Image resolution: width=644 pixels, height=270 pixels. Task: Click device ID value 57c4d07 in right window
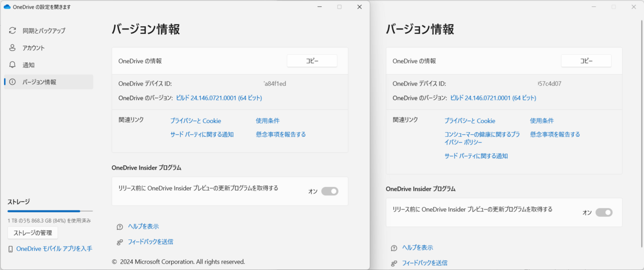tap(550, 84)
